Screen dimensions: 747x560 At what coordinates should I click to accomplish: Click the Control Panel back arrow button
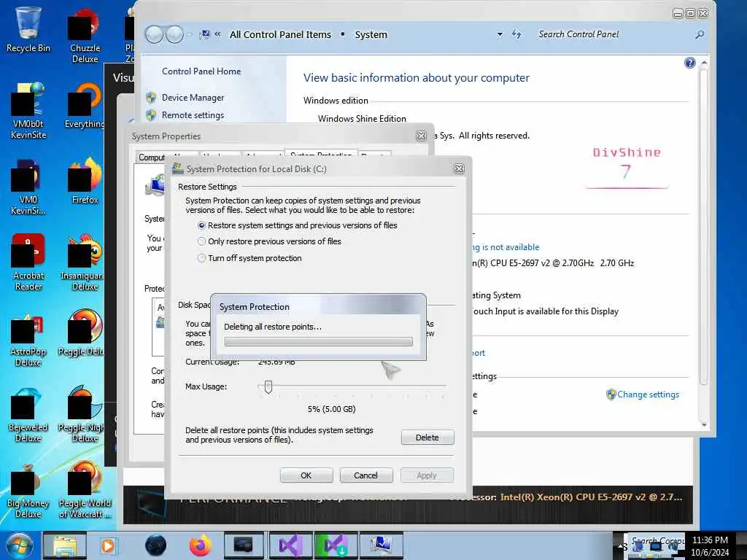[154, 34]
